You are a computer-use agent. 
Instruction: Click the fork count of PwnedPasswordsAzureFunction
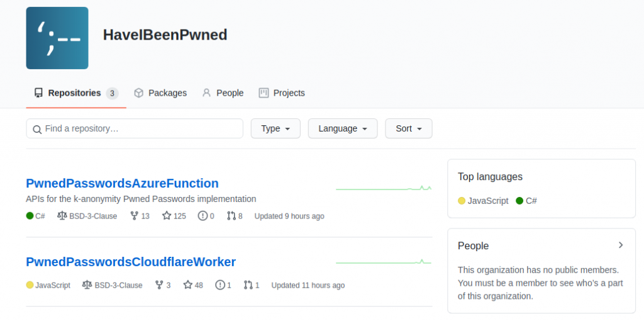tap(140, 216)
